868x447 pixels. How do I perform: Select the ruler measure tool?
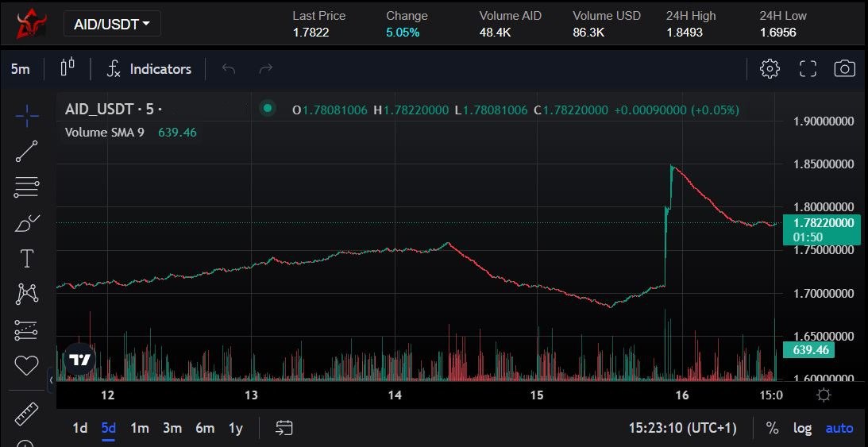pyautogui.click(x=26, y=414)
